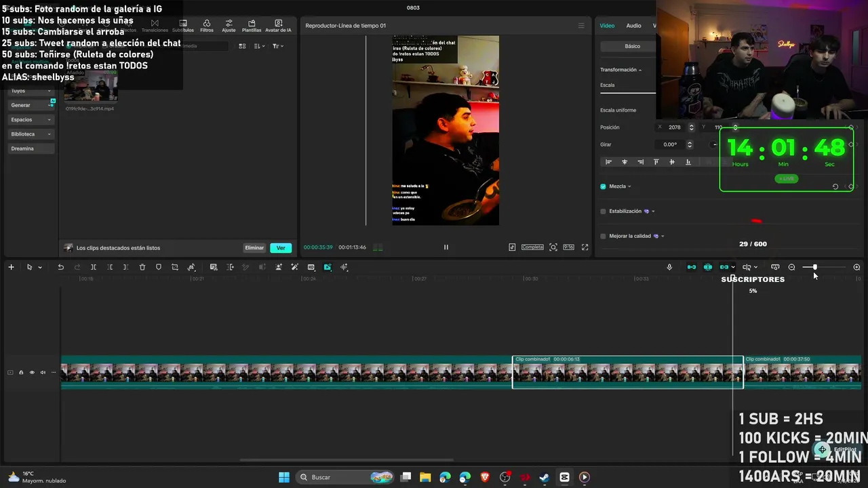Align clip to the bottom edge
Image resolution: width=868 pixels, height=488 pixels.
[x=688, y=162]
